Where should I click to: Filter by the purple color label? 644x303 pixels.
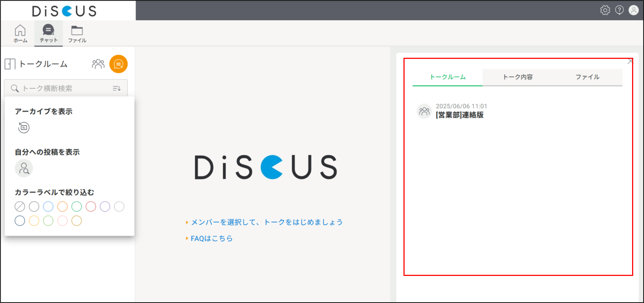(105, 207)
